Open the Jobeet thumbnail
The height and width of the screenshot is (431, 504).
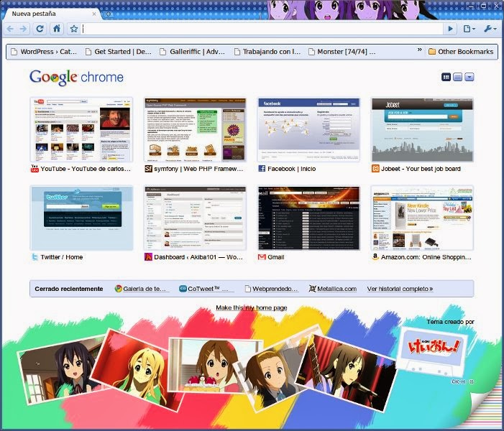(x=422, y=130)
